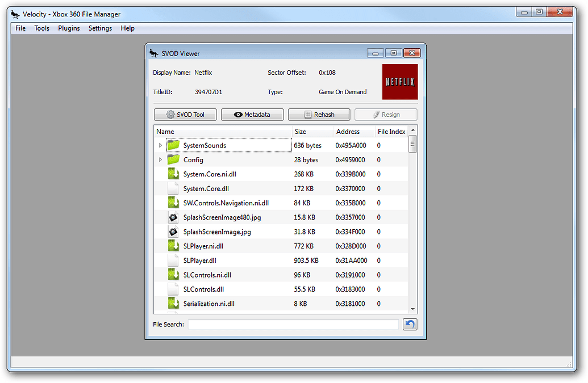This screenshot has height=383, width=588.
Task: Click inside the File Search input field
Action: (x=293, y=323)
